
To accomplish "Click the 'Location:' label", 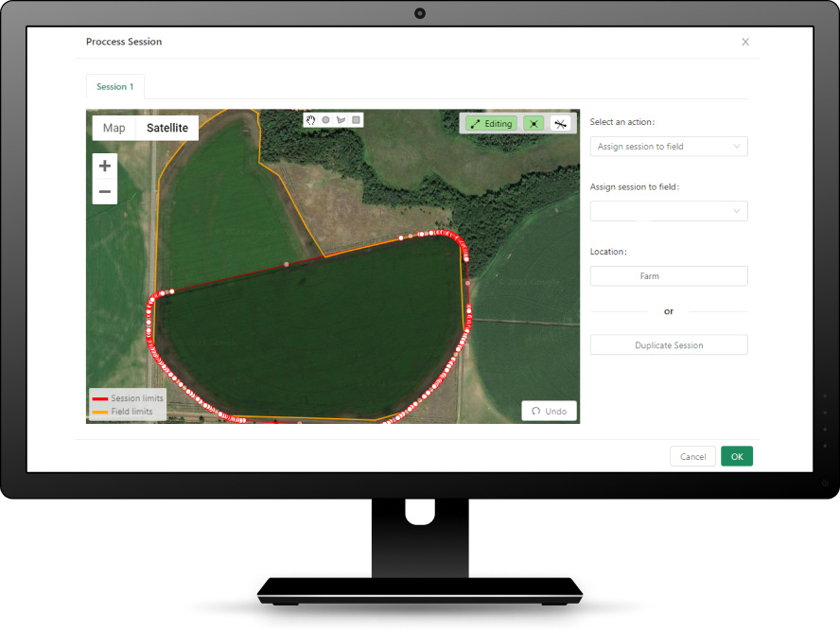I will pos(608,252).
